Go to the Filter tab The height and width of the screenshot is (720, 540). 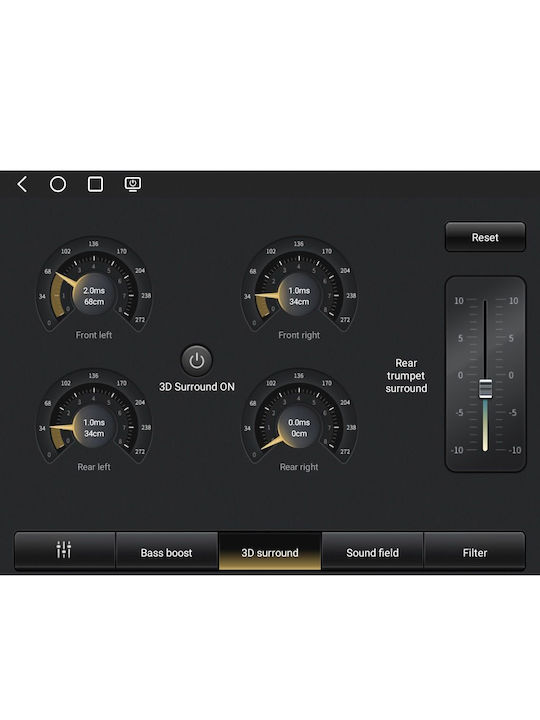[x=475, y=551]
